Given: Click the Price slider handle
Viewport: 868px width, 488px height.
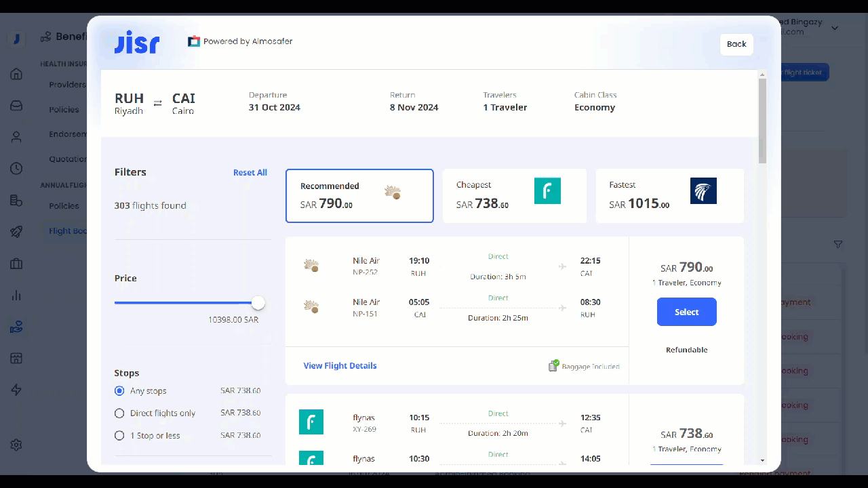Looking at the screenshot, I should pyautogui.click(x=258, y=303).
